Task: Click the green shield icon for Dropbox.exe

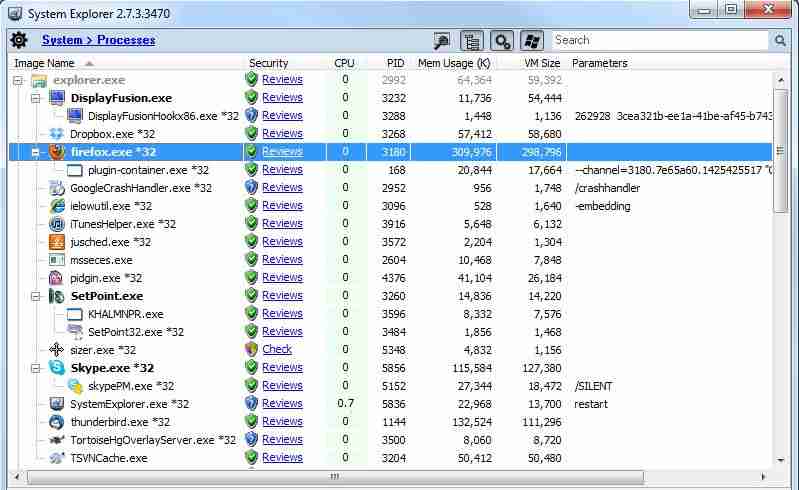Action: pos(251,133)
